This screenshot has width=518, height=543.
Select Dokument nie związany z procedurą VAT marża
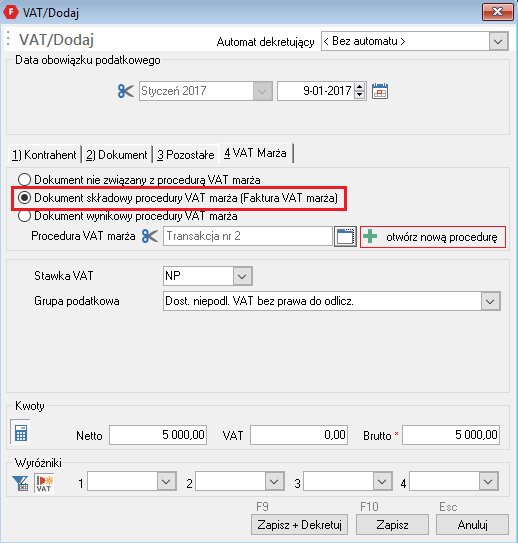pos(139,180)
